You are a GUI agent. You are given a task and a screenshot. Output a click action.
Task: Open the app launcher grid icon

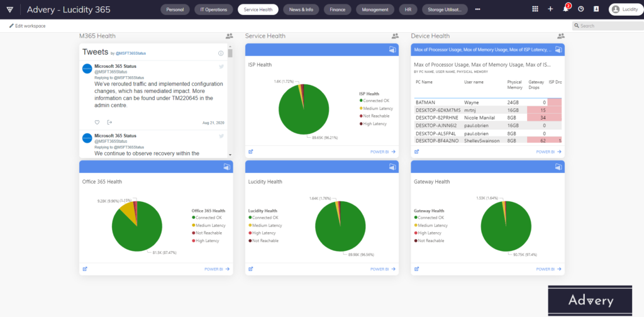click(535, 9)
